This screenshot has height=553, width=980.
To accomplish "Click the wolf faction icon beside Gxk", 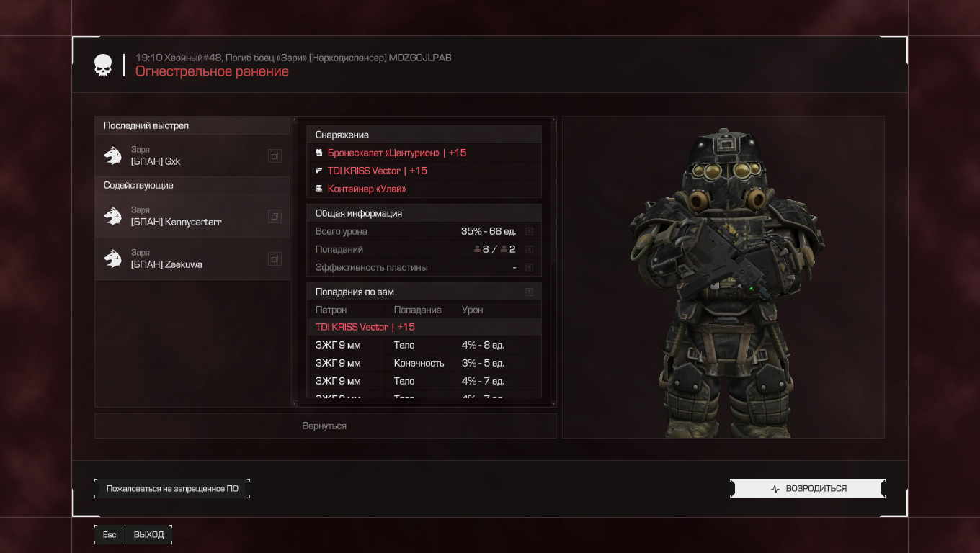I will [x=113, y=156].
